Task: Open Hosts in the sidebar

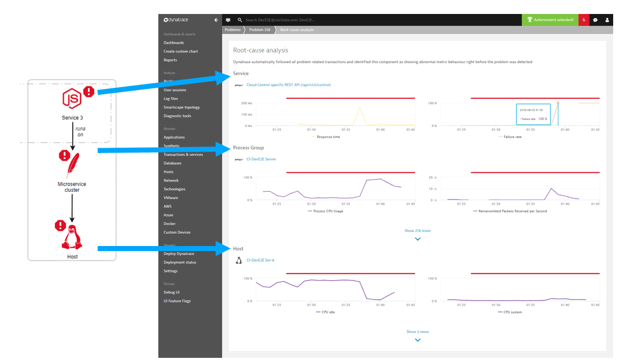Action: [x=169, y=172]
